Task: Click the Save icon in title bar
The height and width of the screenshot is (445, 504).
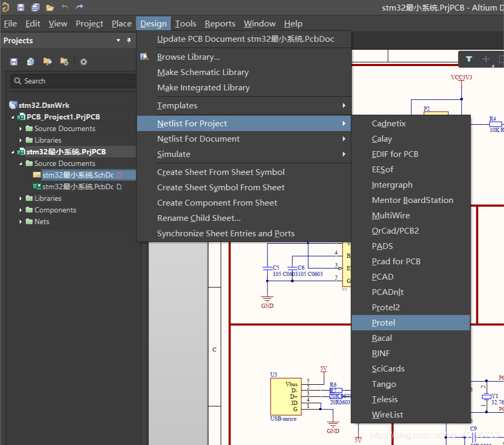Action: pos(21,7)
